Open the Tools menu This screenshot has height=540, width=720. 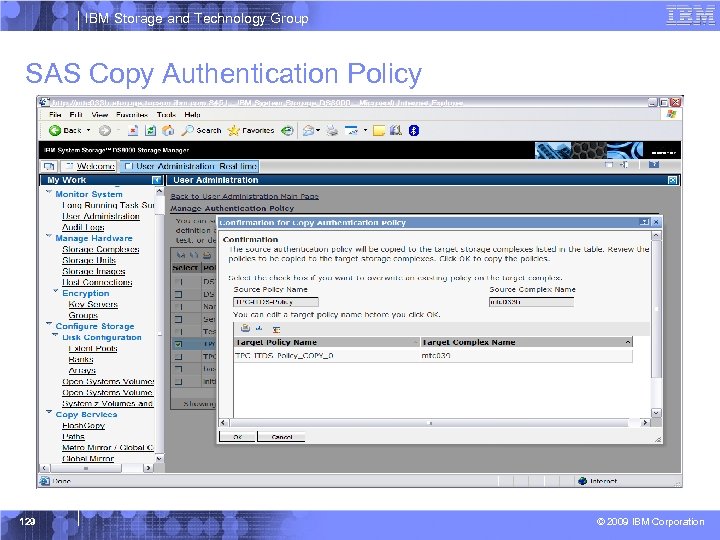pyautogui.click(x=166, y=115)
